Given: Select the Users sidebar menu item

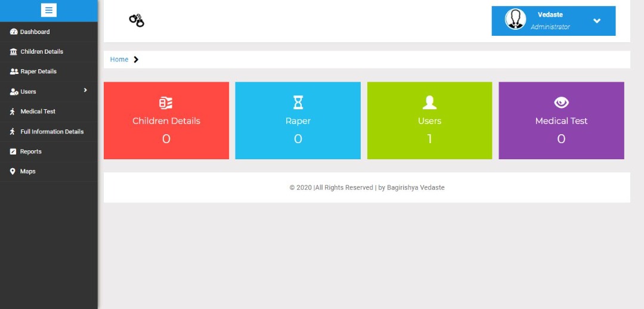Looking at the screenshot, I should 49,92.
